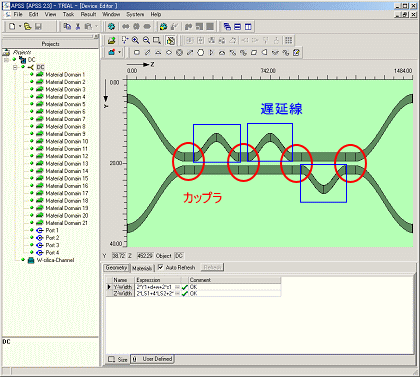420x377 pixels.
Task: Open the System menu
Action: 135,14
